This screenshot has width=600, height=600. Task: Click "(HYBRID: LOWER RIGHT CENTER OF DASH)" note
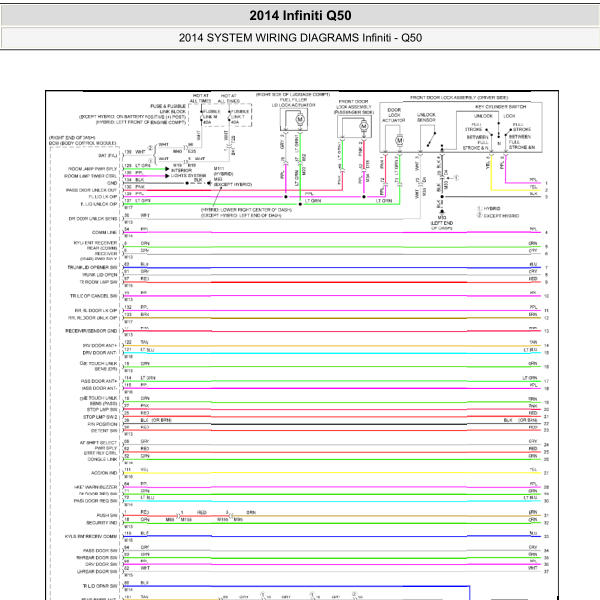[246, 210]
